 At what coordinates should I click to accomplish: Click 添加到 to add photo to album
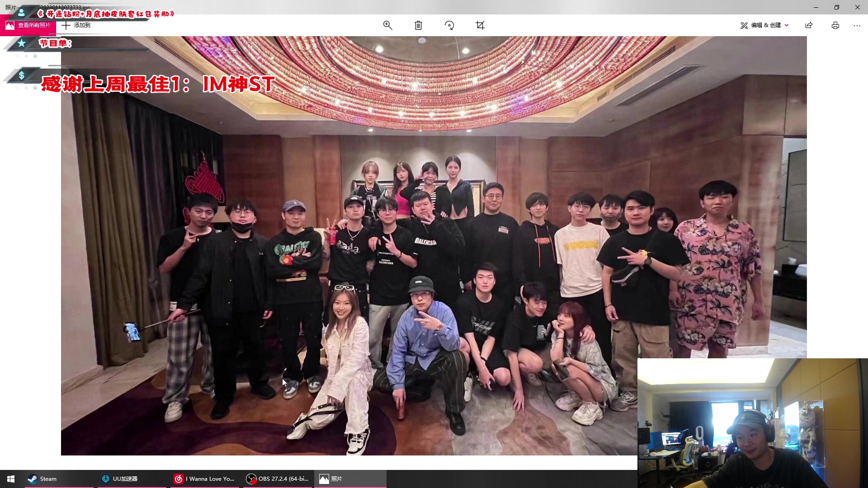(x=82, y=25)
